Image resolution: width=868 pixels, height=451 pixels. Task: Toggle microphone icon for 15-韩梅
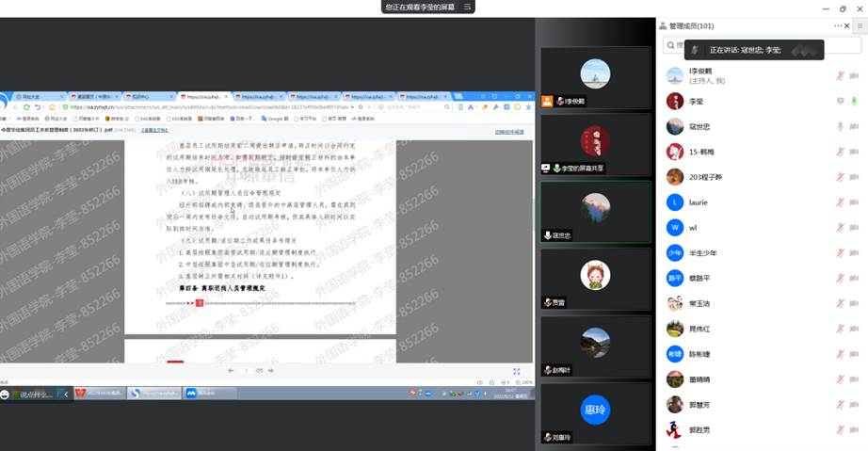pos(841,152)
